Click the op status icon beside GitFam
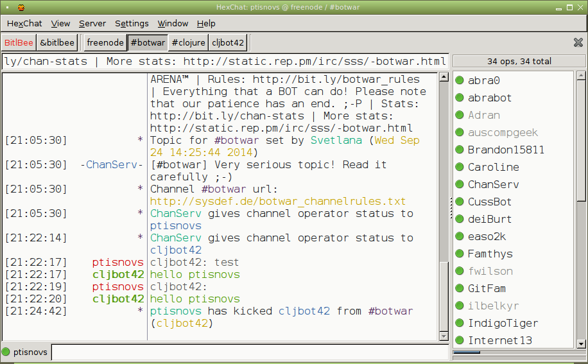 [x=460, y=288]
